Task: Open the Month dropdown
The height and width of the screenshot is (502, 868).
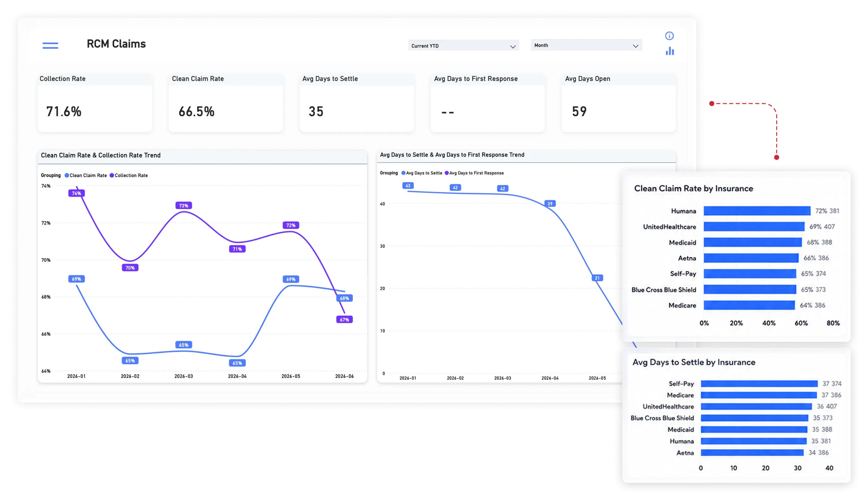Action: click(x=586, y=45)
